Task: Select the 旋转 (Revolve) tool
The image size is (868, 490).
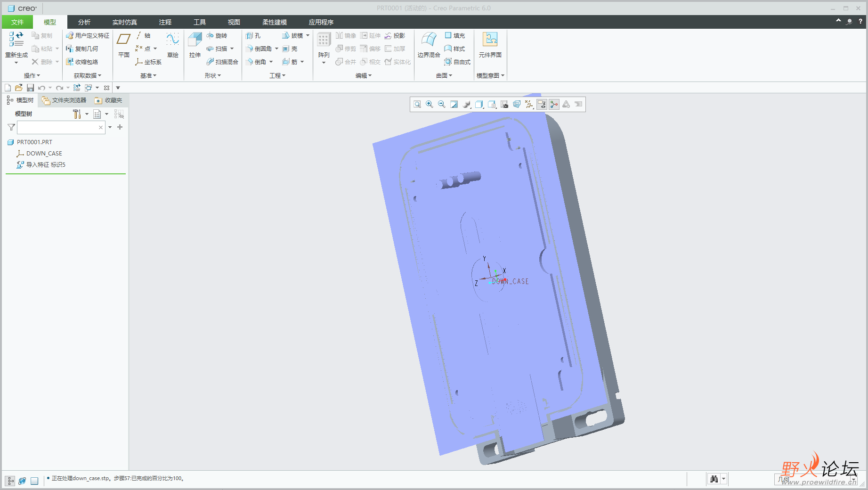Action: 217,36
